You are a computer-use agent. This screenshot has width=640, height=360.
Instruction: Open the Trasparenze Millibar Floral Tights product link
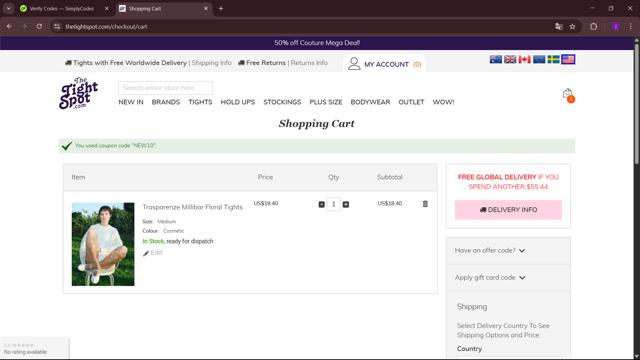(192, 207)
